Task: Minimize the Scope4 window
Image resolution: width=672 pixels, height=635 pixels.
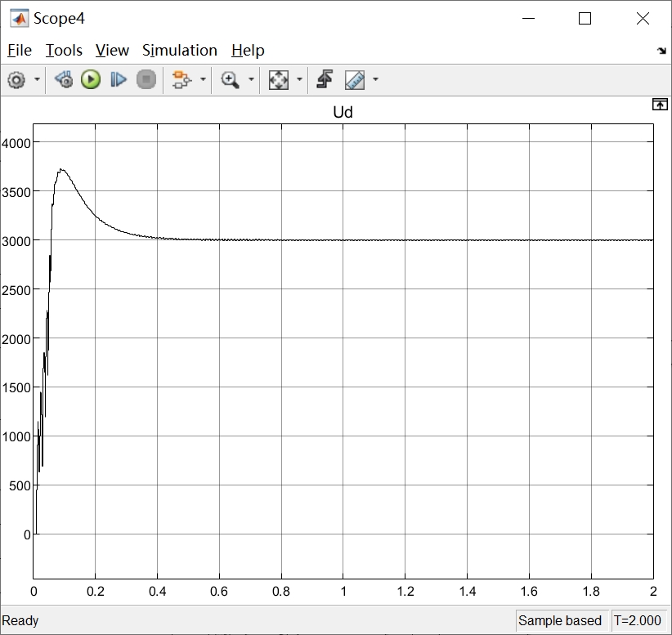Action: tap(528, 19)
